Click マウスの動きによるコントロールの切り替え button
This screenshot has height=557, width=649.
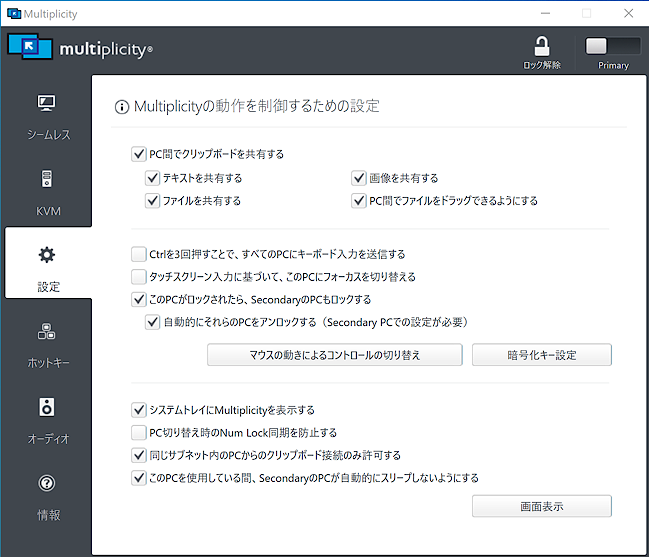coord(334,355)
